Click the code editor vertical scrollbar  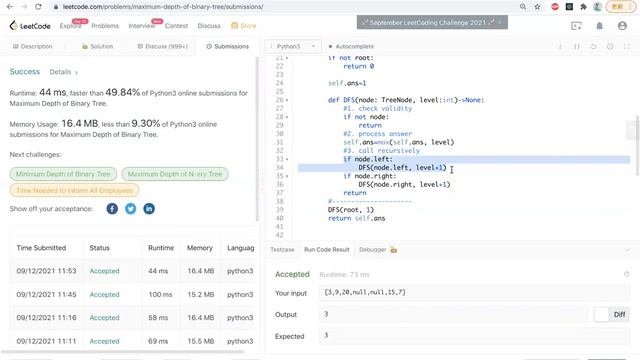637,146
